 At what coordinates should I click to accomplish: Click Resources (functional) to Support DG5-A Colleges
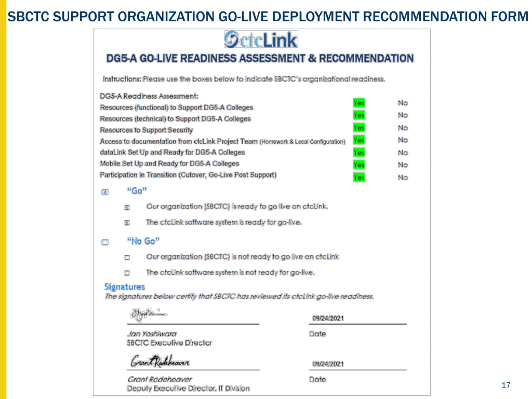tap(176, 107)
